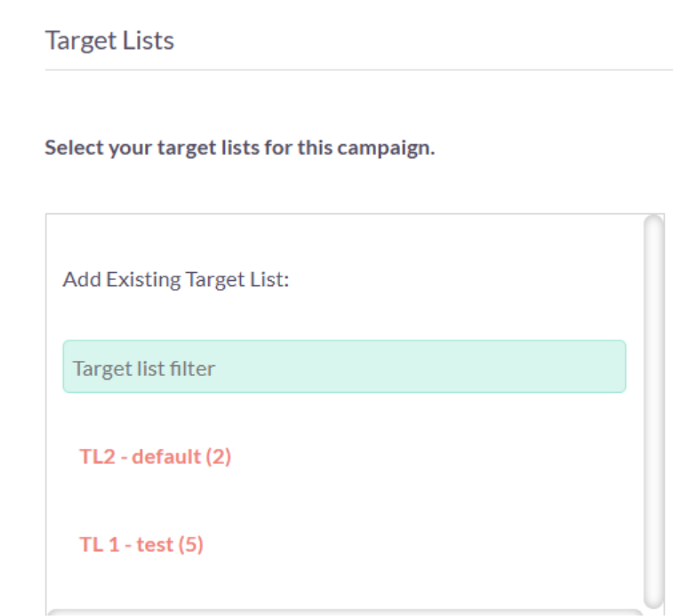Add the TL2 - default target list
The height and width of the screenshot is (616, 673).
coord(156,458)
